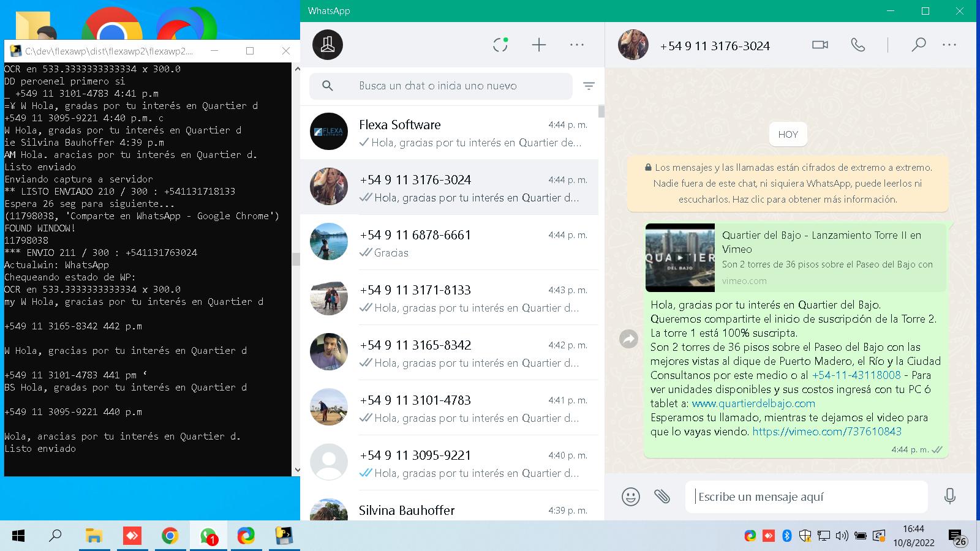Click the taskbar clock showing 16:44
Viewport: 980px width, 551px height.
pyautogui.click(x=913, y=536)
